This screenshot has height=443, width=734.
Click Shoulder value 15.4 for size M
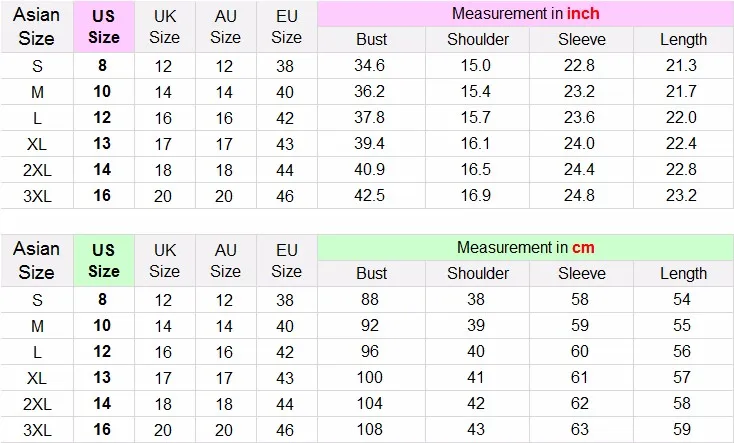[x=476, y=91]
